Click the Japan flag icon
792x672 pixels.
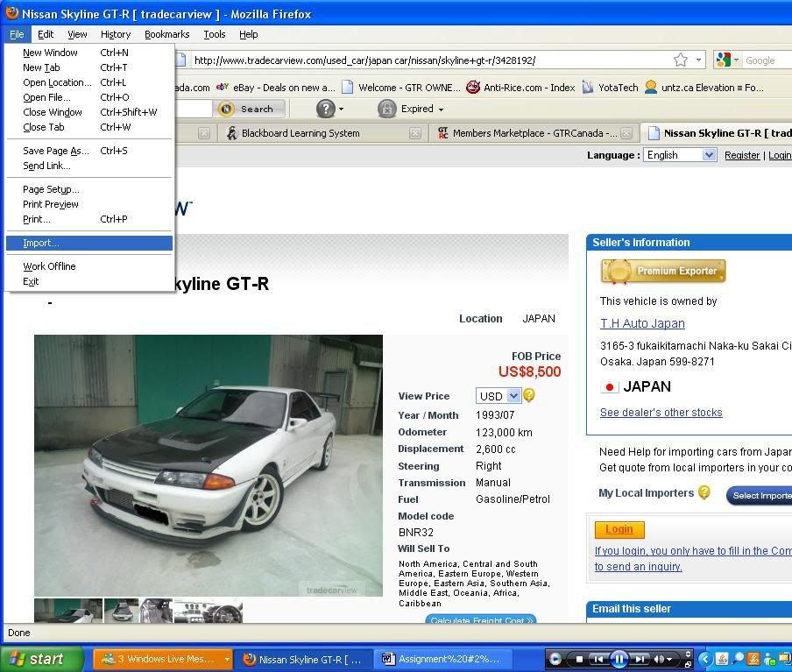(x=609, y=387)
